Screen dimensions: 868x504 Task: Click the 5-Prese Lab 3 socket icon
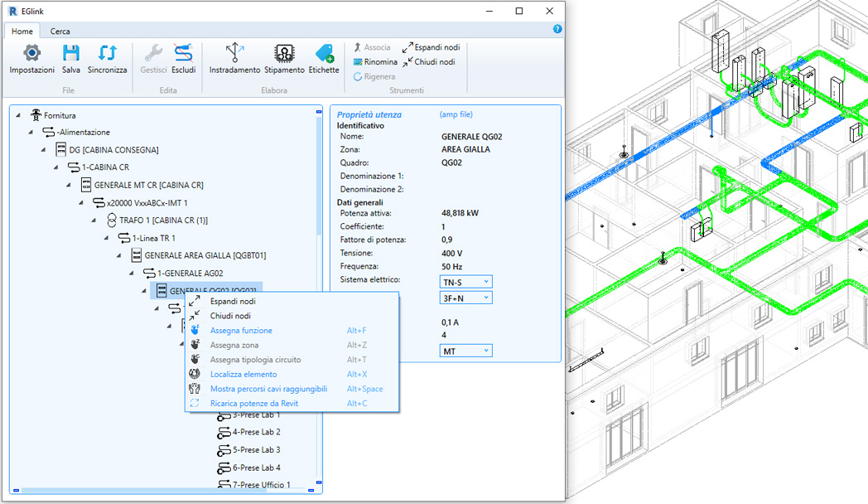(x=224, y=450)
